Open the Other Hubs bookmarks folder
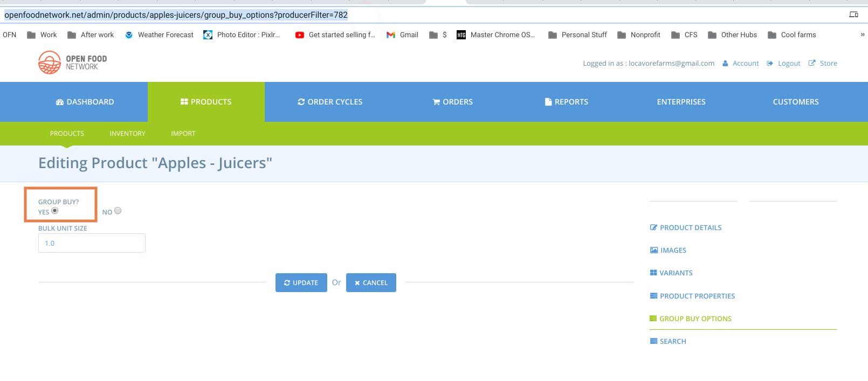868x381 pixels. click(732, 34)
